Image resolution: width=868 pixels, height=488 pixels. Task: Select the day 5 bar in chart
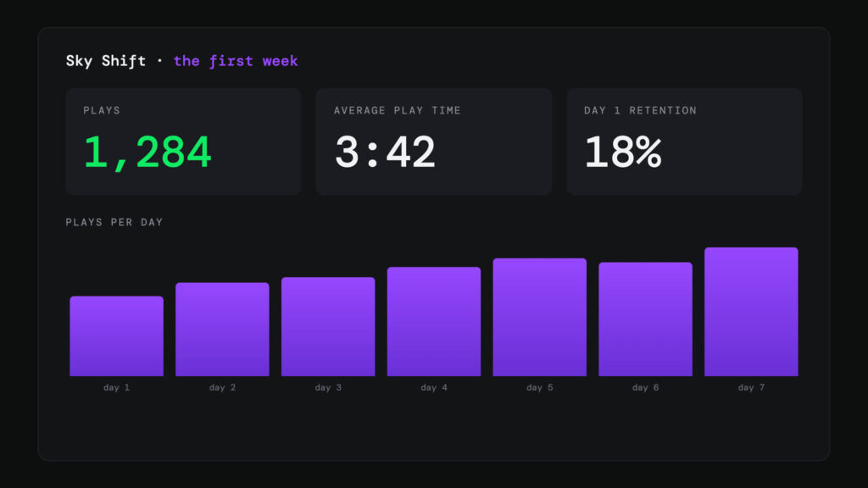540,318
